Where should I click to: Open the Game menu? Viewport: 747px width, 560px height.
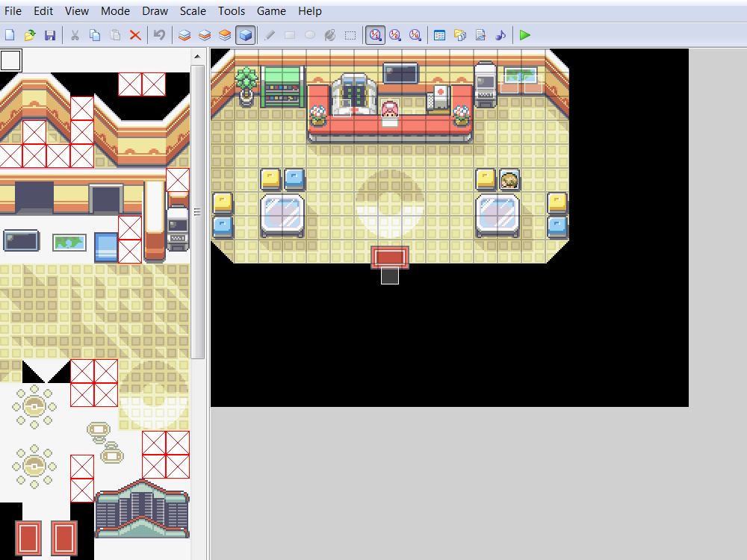click(272, 11)
